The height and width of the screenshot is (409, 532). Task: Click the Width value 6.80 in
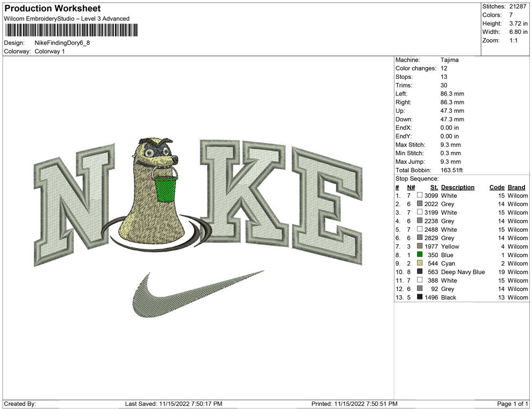[x=518, y=32]
